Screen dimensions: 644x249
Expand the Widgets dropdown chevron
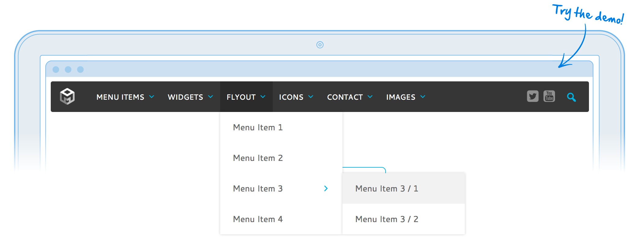pyautogui.click(x=210, y=97)
